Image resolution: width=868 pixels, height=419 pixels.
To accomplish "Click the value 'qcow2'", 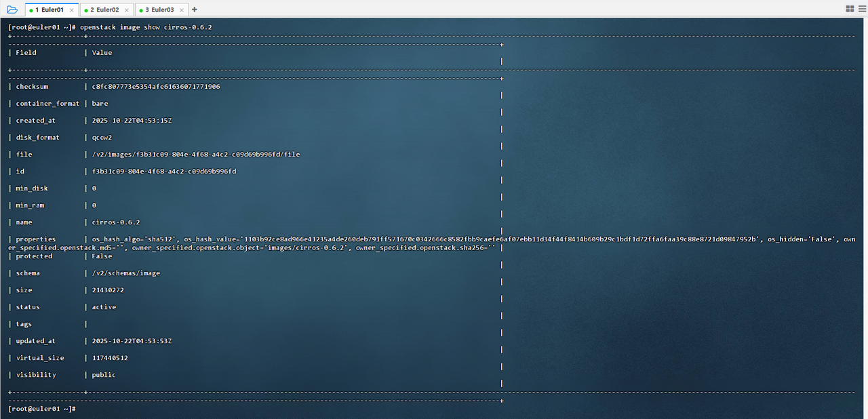I will click(x=102, y=138).
